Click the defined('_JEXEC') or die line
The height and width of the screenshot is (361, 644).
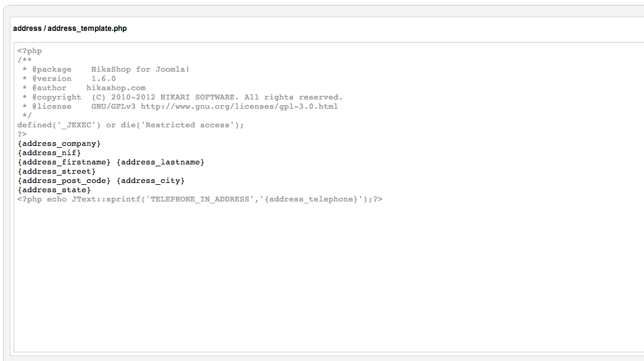[x=131, y=125]
